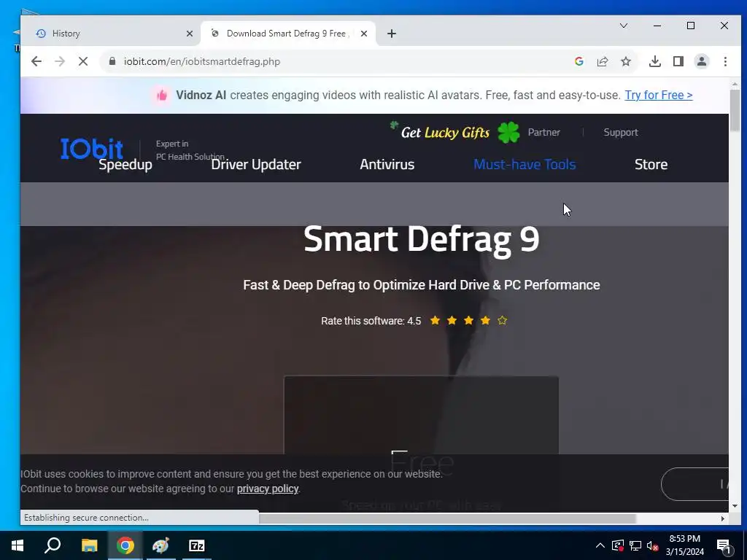
Task: Open Windows Start menu
Action: point(18,545)
